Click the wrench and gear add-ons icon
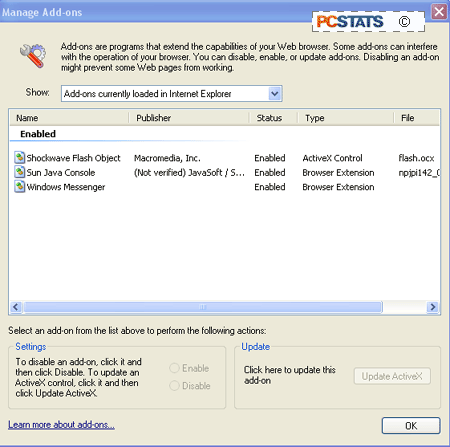Image resolution: width=450 pixels, height=447 pixels. (33, 56)
